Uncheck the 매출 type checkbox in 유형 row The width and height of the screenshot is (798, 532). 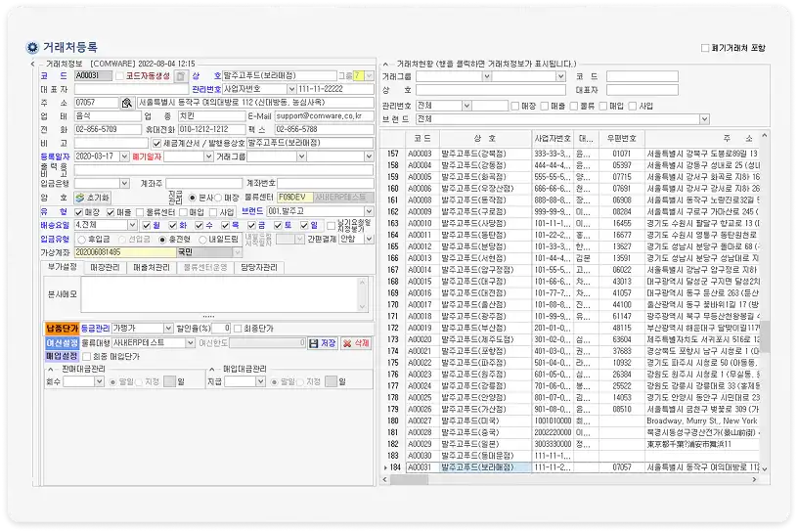[x=111, y=212]
